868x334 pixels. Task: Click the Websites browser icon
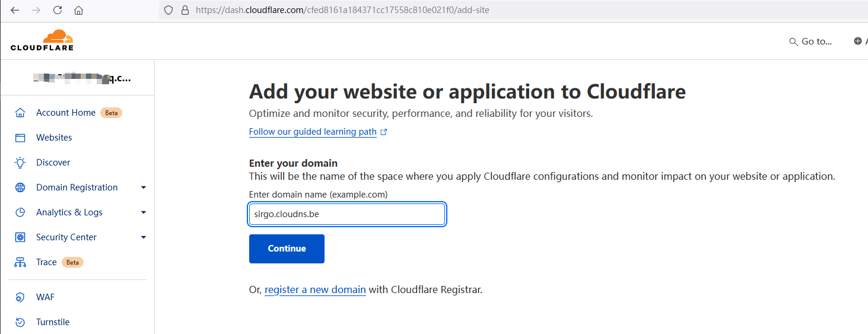[x=20, y=138]
